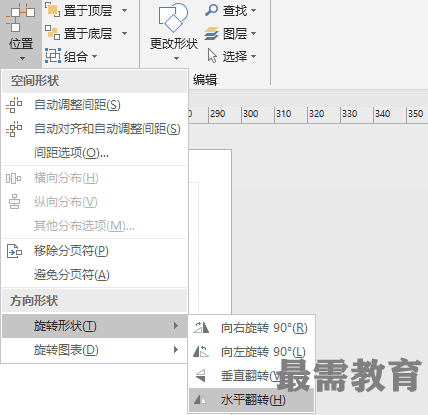Click the icon beside 自动对齐和自动调整间距(S)
Screen dimensions: 428x415
click(14, 129)
